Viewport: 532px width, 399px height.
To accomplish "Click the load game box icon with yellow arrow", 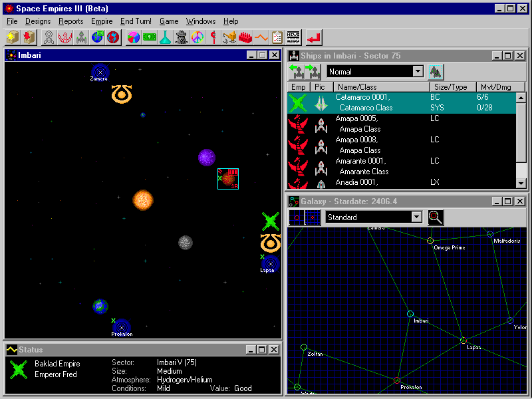I will click(x=13, y=37).
